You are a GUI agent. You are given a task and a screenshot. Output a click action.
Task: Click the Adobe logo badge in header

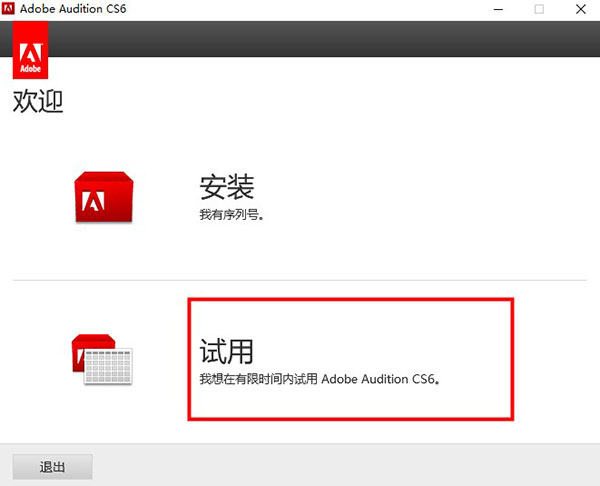[30, 50]
